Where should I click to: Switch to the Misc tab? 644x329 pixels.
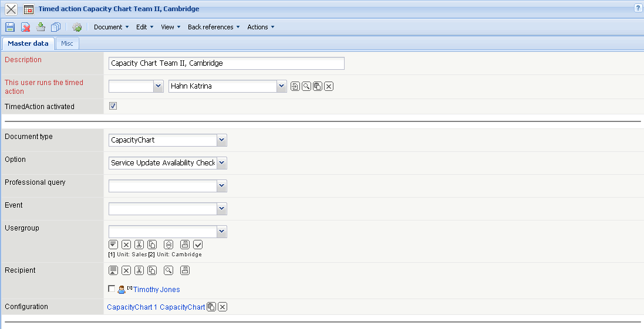(x=67, y=43)
